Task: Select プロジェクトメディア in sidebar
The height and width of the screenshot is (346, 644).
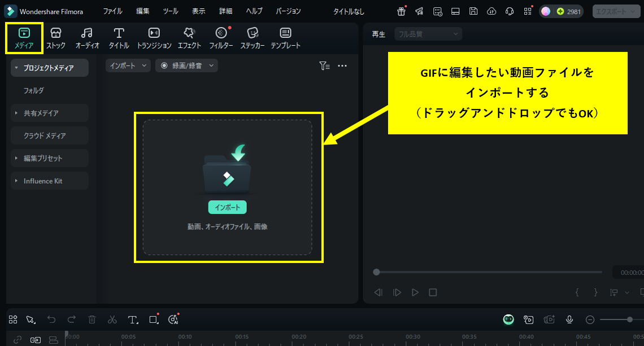Action: coord(49,68)
